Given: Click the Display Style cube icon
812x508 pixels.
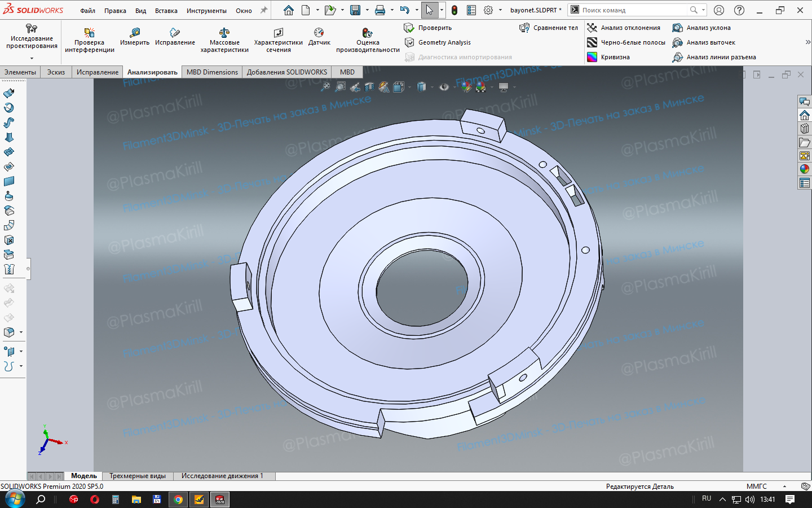Looking at the screenshot, I should pyautogui.click(x=421, y=87).
